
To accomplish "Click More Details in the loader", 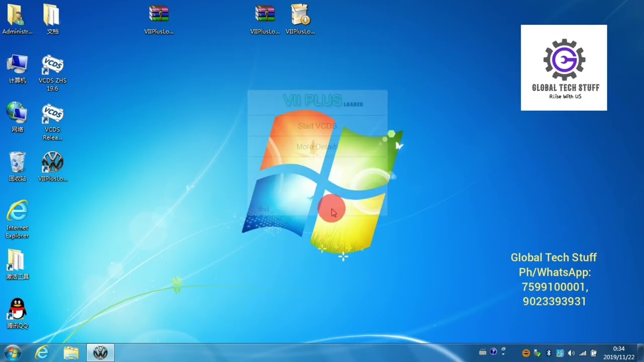I will coord(317,147).
